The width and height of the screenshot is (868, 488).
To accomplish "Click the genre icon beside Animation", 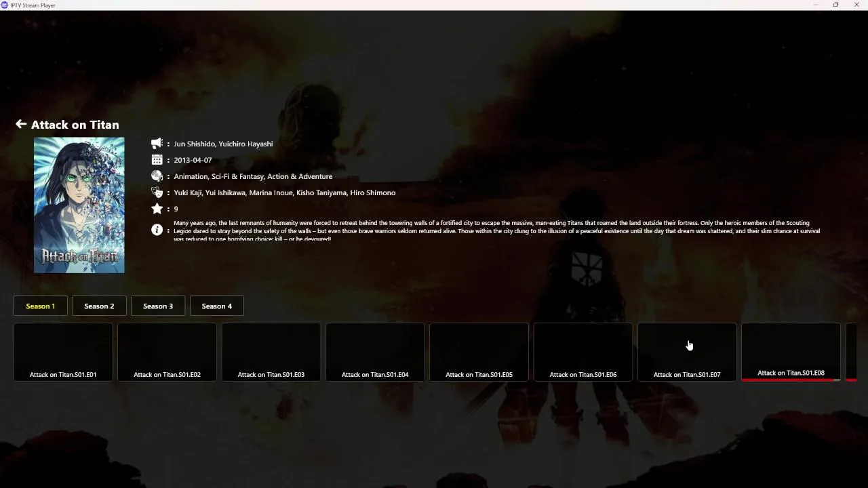I will [157, 176].
